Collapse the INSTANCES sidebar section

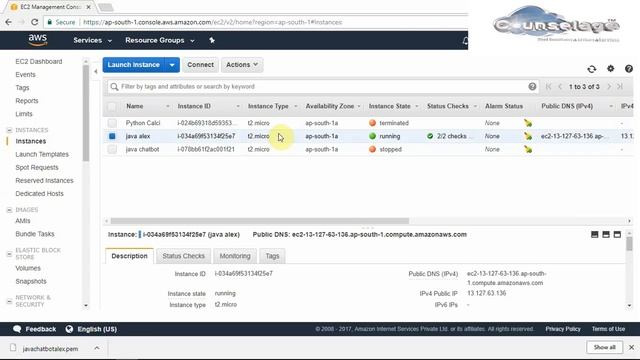coord(9,130)
